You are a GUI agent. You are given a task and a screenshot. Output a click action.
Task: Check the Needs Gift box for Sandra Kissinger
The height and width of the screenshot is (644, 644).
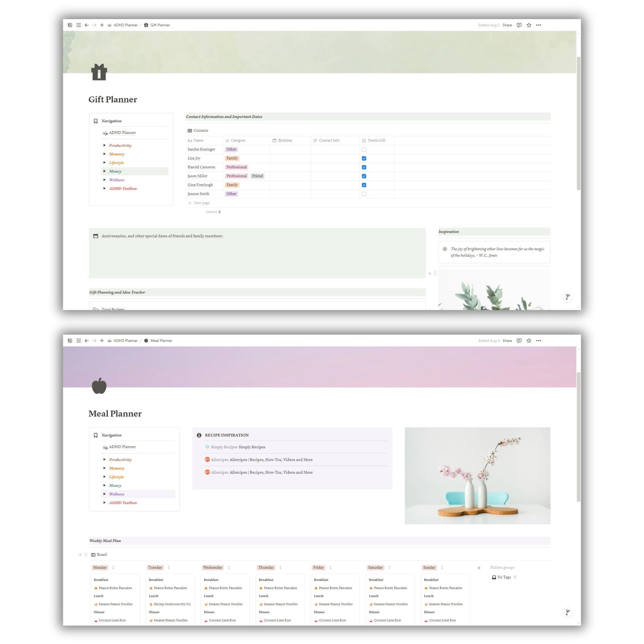click(364, 150)
